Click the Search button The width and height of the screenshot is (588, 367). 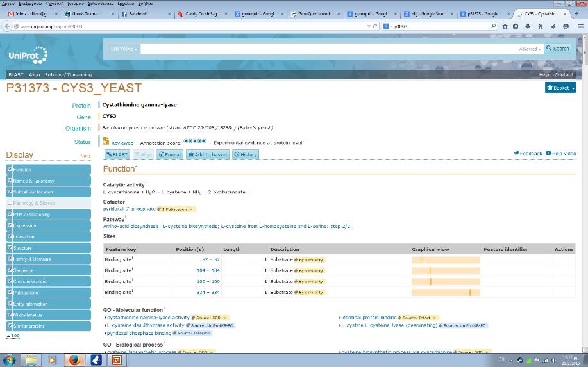coord(558,49)
